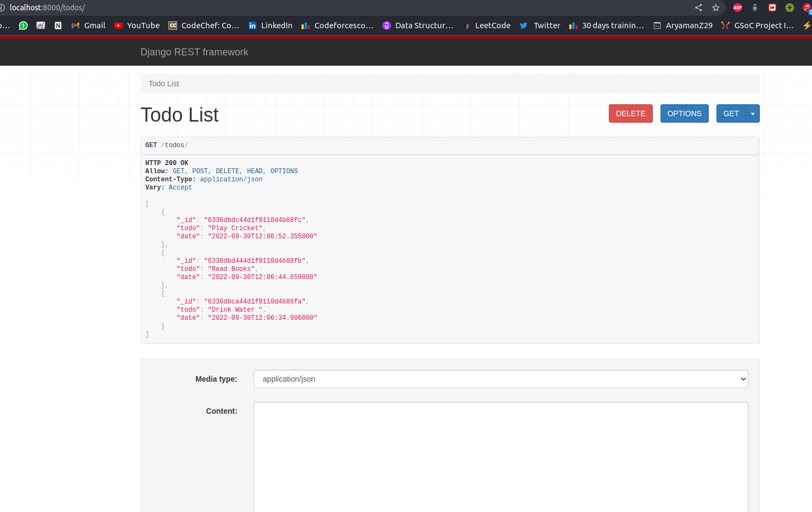Click the date 2022-09-30T12:06:44.659000

point(262,277)
